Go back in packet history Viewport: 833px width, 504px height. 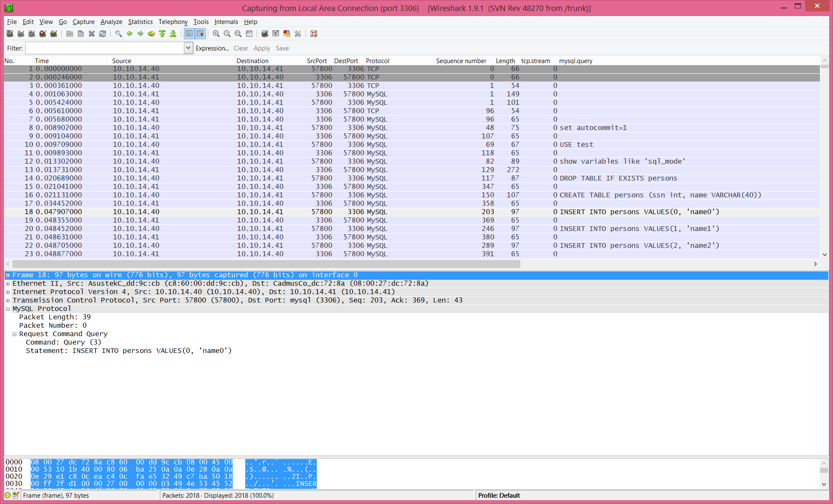[x=130, y=34]
